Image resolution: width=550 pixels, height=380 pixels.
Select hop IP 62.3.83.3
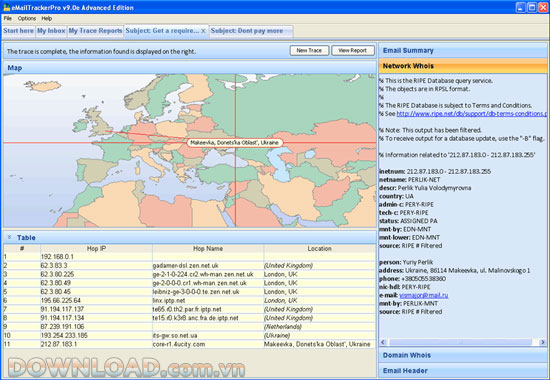54,266
